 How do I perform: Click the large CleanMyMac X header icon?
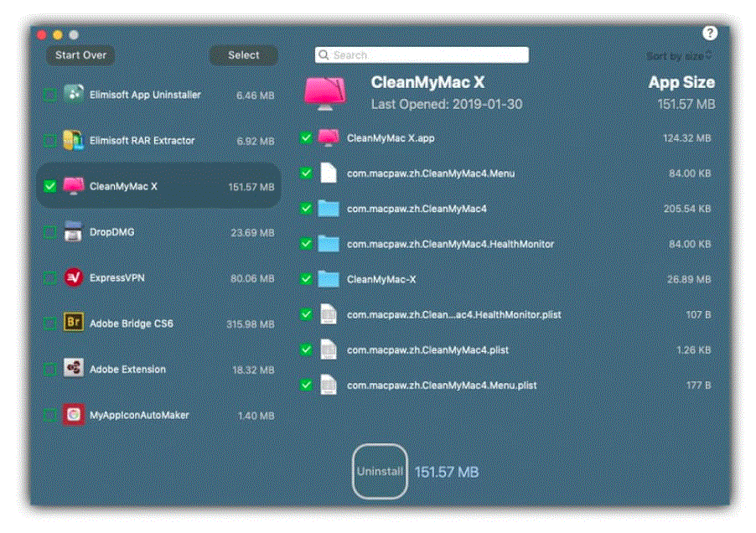pyautogui.click(x=325, y=93)
